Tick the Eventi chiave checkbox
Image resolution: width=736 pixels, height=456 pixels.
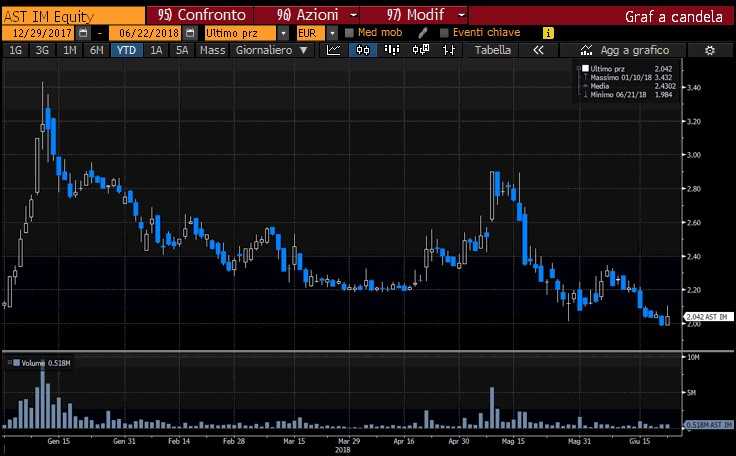coord(444,33)
